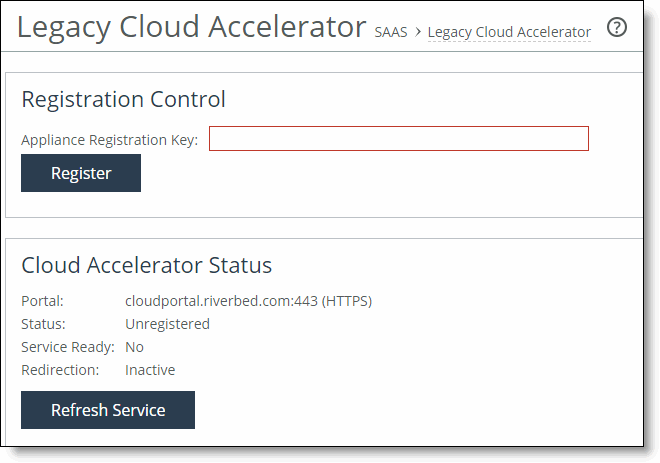Image resolution: width=660 pixels, height=463 pixels.
Task: Open the help question mark icon
Action: pos(617,27)
